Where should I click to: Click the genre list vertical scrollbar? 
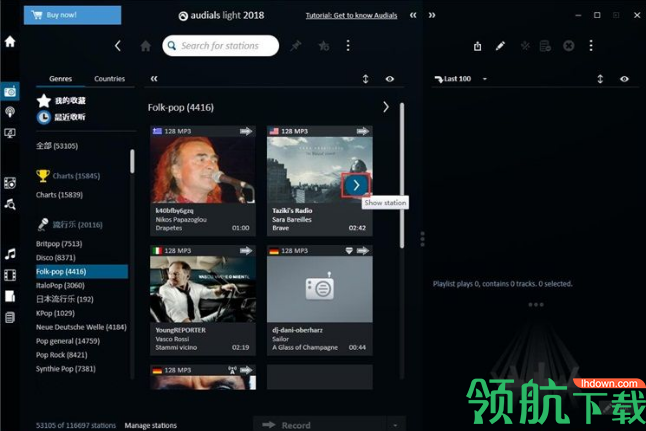click(132, 161)
